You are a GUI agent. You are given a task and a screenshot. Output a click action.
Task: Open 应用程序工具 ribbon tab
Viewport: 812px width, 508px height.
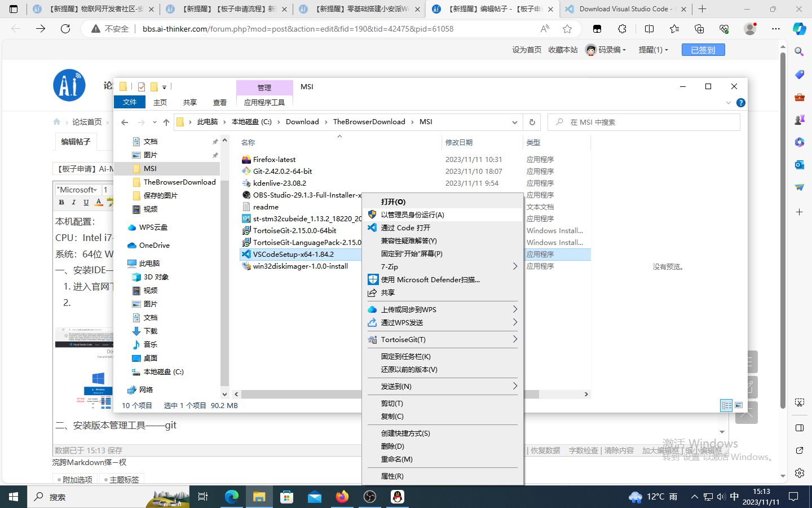coord(264,102)
